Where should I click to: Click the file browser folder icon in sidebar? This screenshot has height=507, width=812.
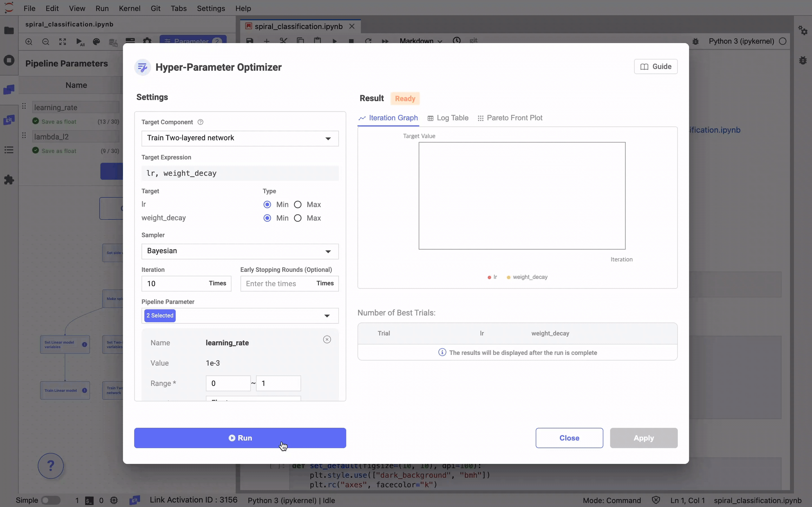coord(9,30)
